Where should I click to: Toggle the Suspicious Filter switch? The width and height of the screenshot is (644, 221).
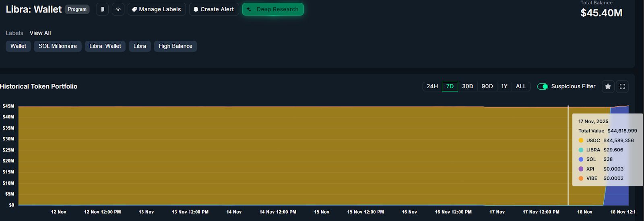[542, 87]
